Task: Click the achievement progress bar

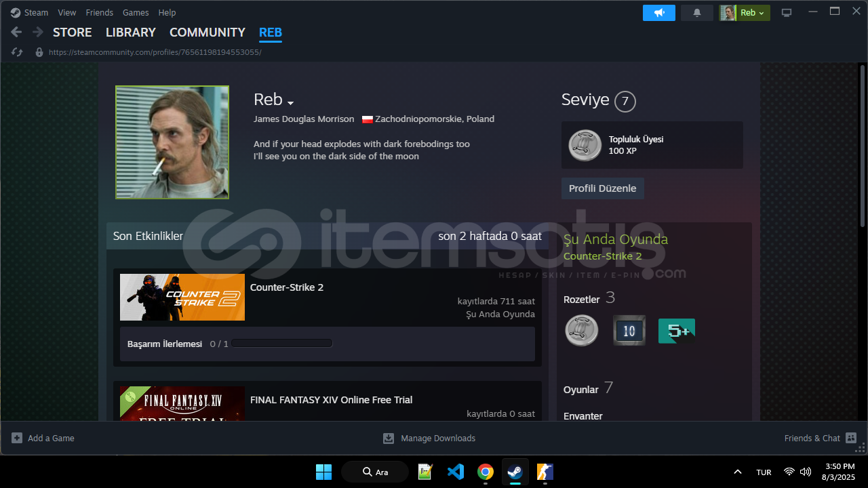Action: (281, 344)
